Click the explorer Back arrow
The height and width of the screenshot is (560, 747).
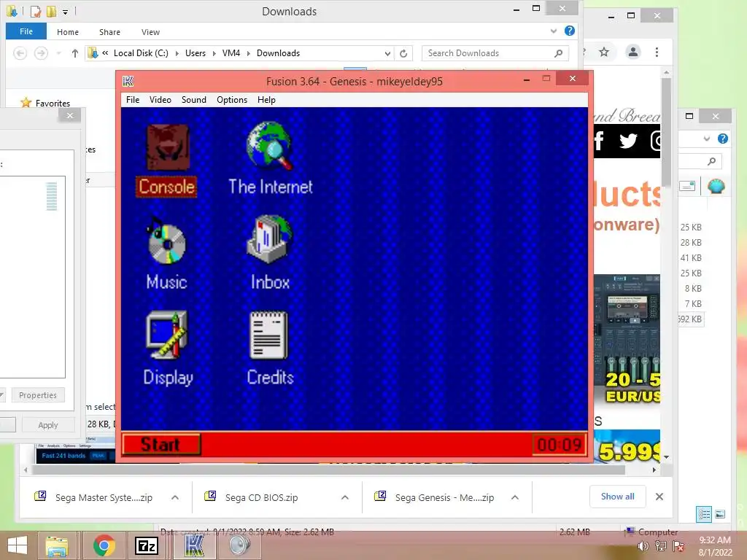[x=20, y=52]
